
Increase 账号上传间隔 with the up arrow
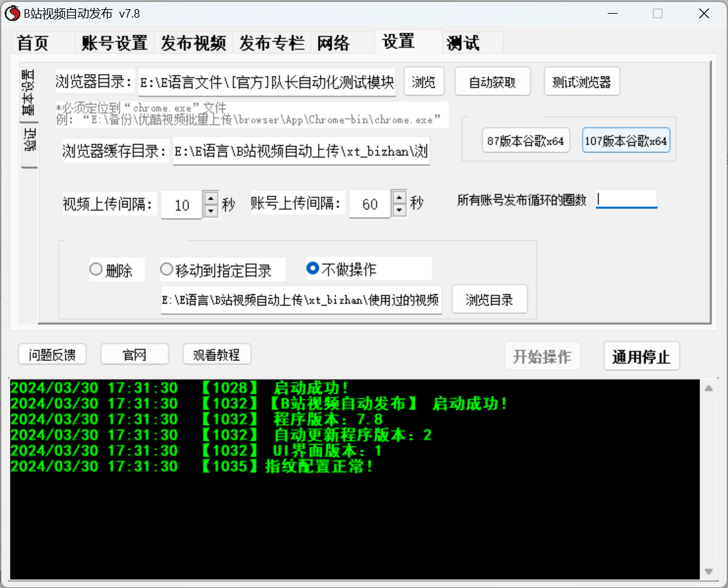point(399,198)
